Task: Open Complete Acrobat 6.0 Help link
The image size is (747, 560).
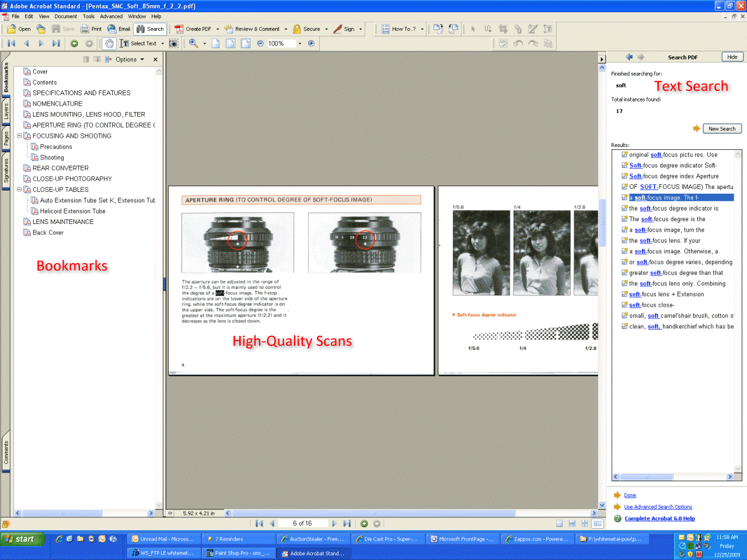Action: click(x=659, y=519)
